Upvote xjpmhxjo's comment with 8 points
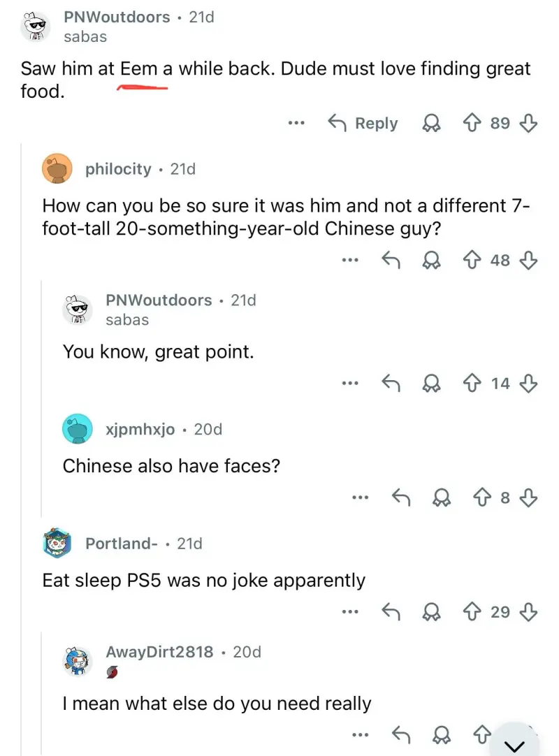Image resolution: width=559 pixels, height=756 pixels. 484,497
